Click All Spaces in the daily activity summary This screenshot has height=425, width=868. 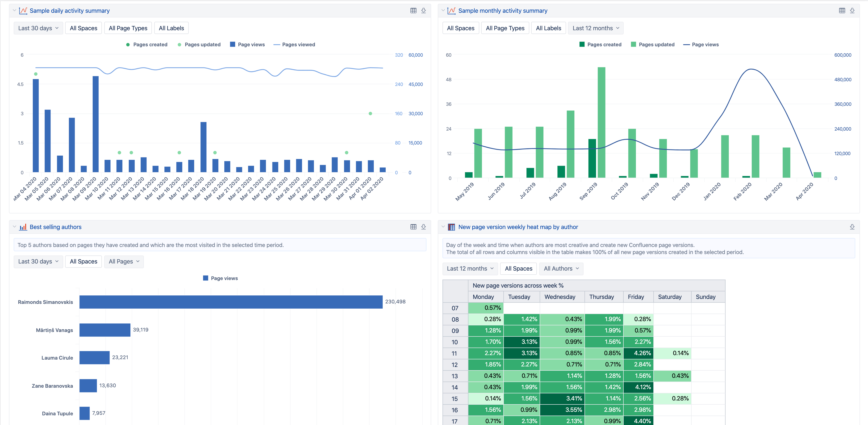(x=83, y=28)
